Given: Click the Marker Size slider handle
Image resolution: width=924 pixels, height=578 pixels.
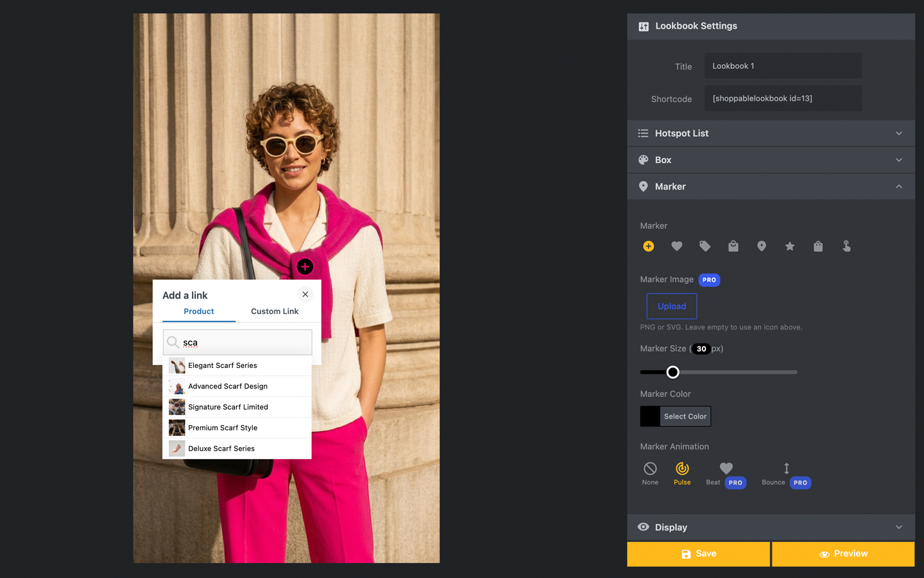Looking at the screenshot, I should click(x=672, y=372).
